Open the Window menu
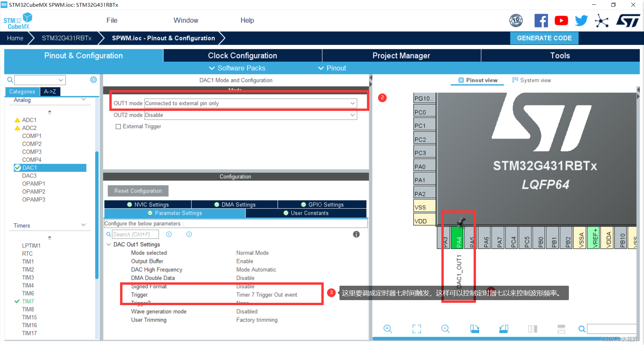 point(186,20)
